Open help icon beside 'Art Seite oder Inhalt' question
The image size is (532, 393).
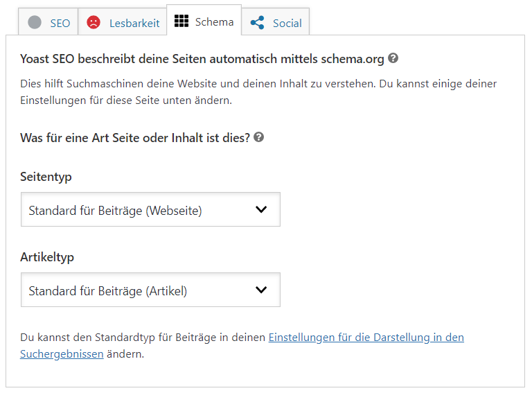click(x=259, y=137)
